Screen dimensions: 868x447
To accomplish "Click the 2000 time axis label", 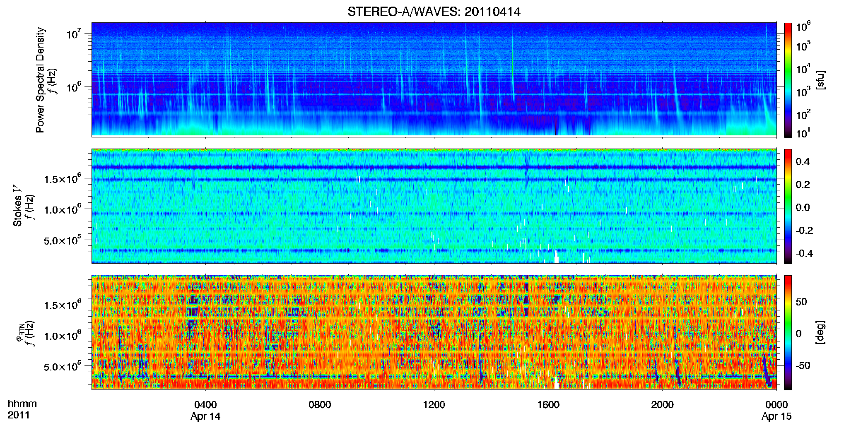I will pyautogui.click(x=662, y=405).
